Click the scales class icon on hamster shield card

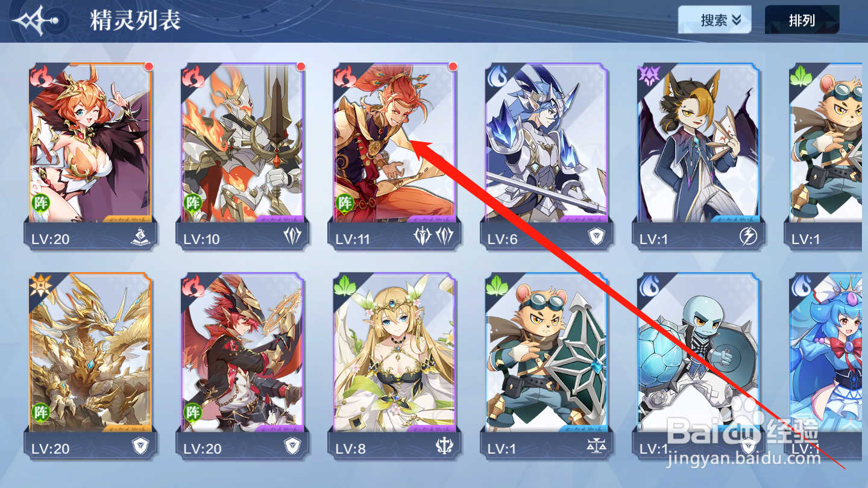coord(596,446)
